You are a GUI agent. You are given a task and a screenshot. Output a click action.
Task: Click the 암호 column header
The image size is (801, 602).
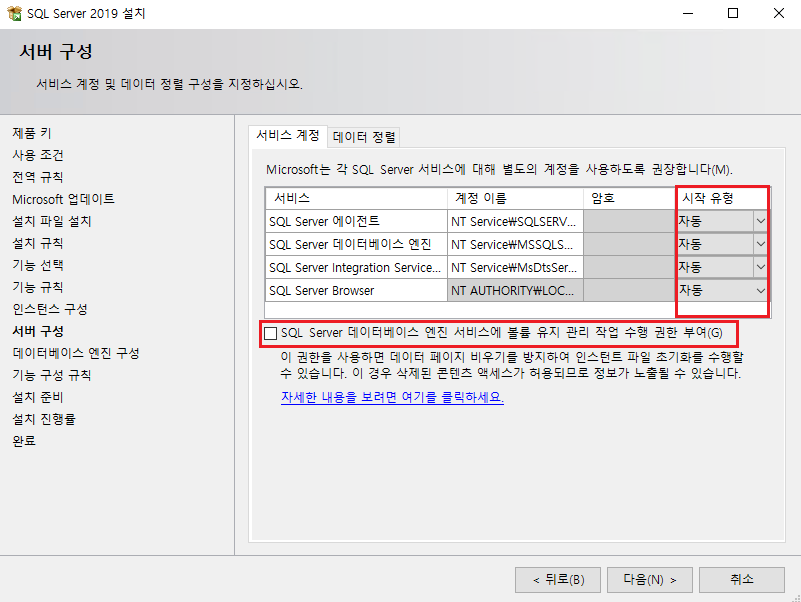[x=629, y=198]
